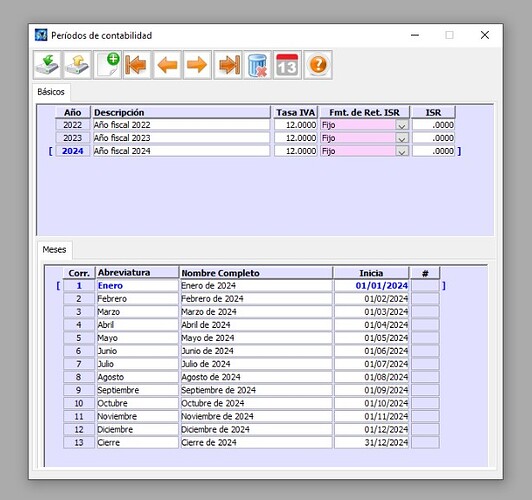This screenshot has width=532, height=500.
Task: Go to next record with right arrow
Action: coord(197,65)
